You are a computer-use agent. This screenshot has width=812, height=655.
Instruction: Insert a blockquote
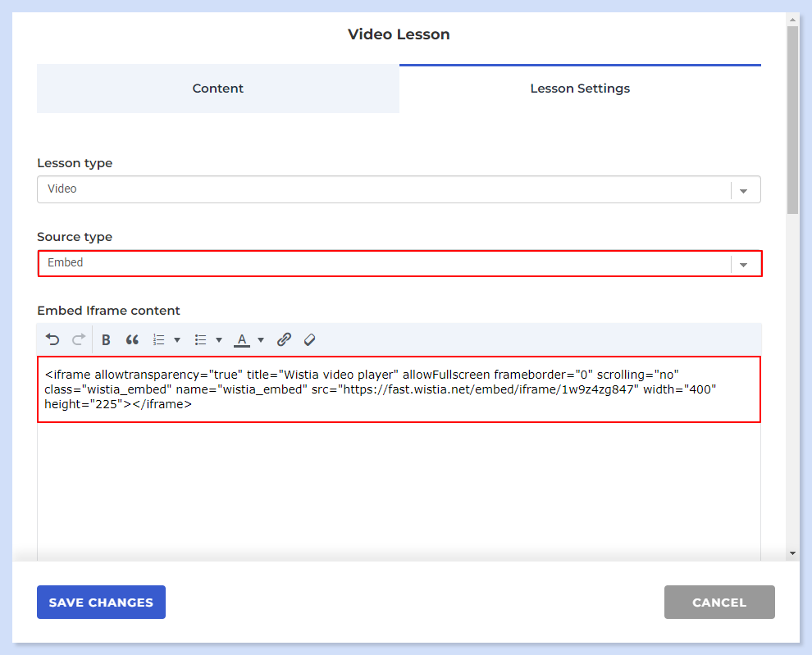pos(132,339)
